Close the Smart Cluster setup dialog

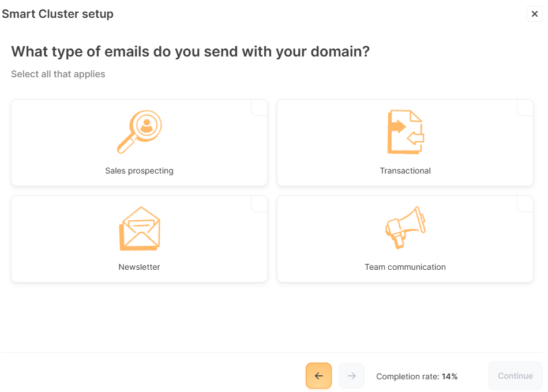535,14
